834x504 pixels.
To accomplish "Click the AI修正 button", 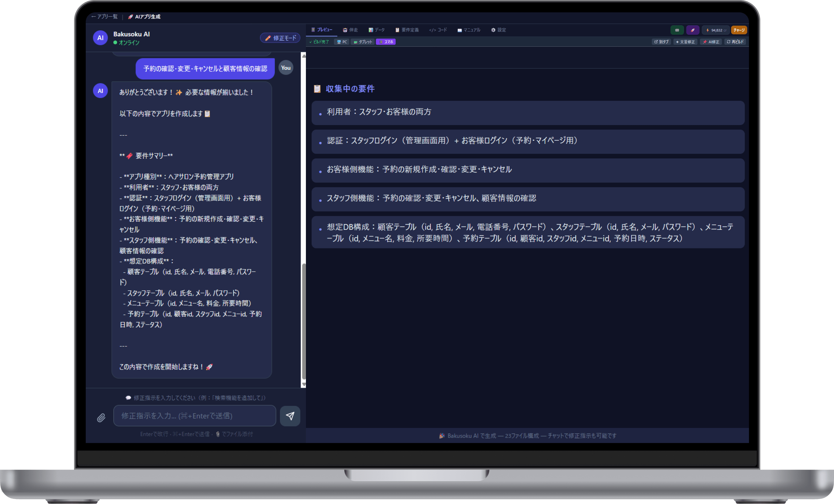I will point(711,42).
